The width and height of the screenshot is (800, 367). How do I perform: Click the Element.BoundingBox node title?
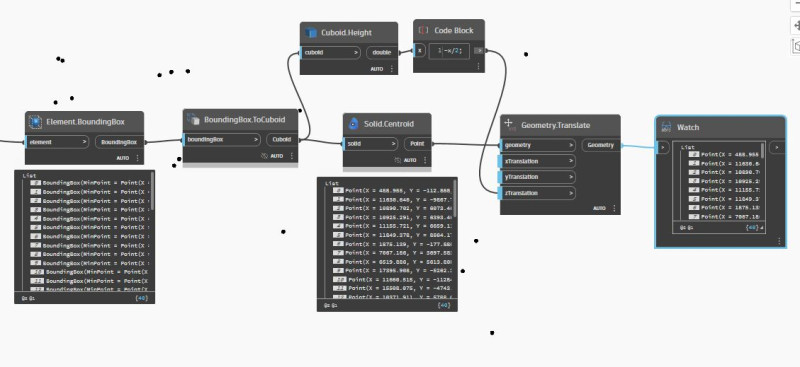86,121
